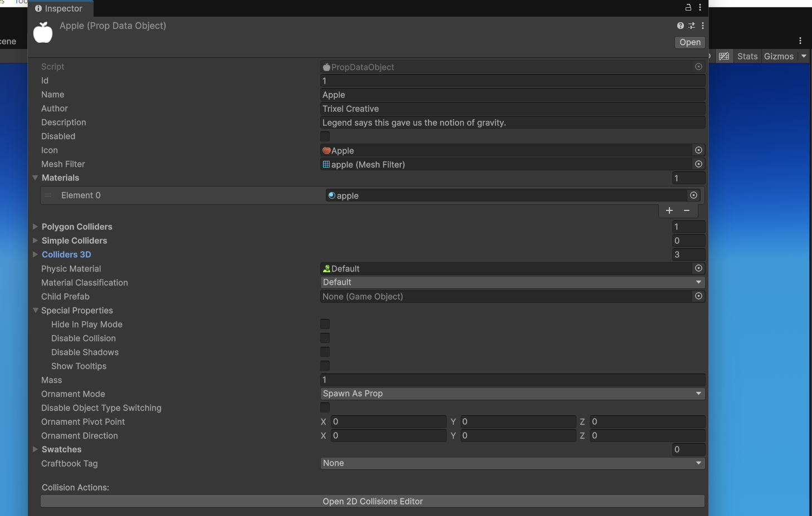Click the presets slider icon in header
The height and width of the screenshot is (516, 812).
[x=692, y=26]
